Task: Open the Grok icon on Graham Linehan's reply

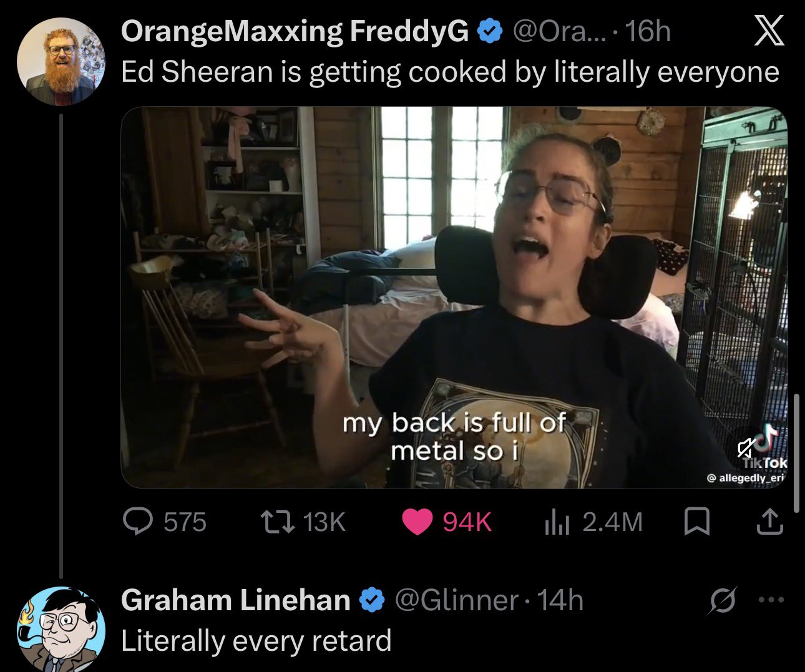Action: tap(723, 600)
